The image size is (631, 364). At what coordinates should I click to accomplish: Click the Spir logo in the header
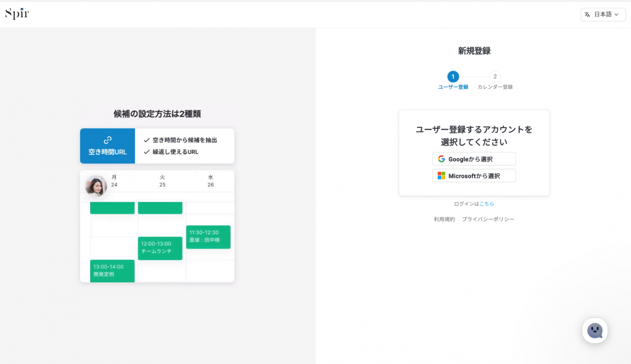(17, 13)
